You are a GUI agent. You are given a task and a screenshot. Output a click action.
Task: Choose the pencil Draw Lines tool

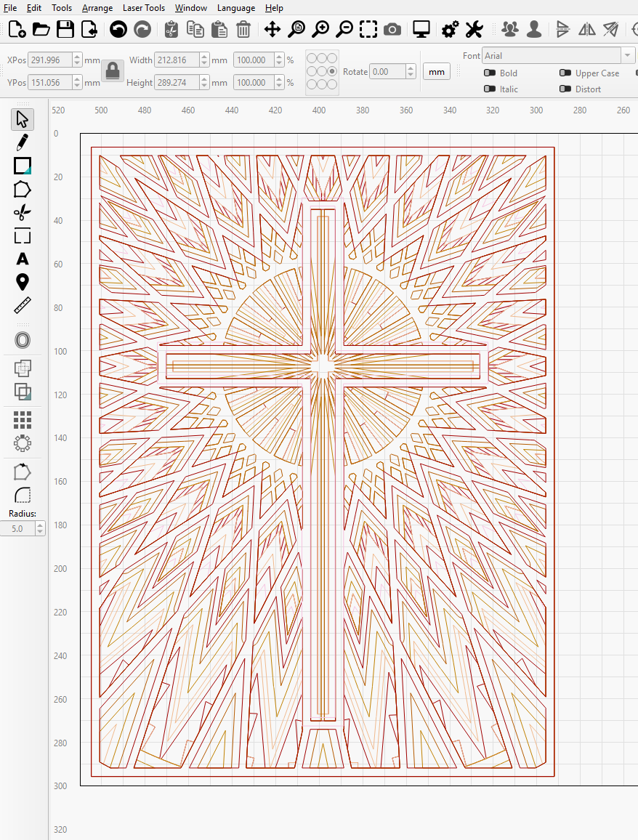tap(22, 142)
